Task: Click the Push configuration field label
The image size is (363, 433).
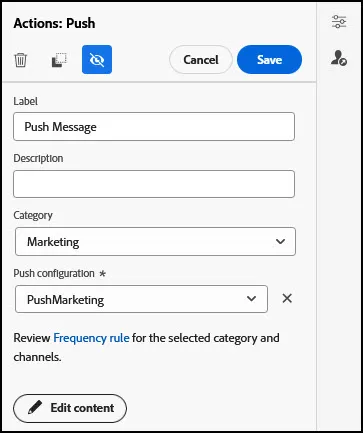Action: click(54, 274)
